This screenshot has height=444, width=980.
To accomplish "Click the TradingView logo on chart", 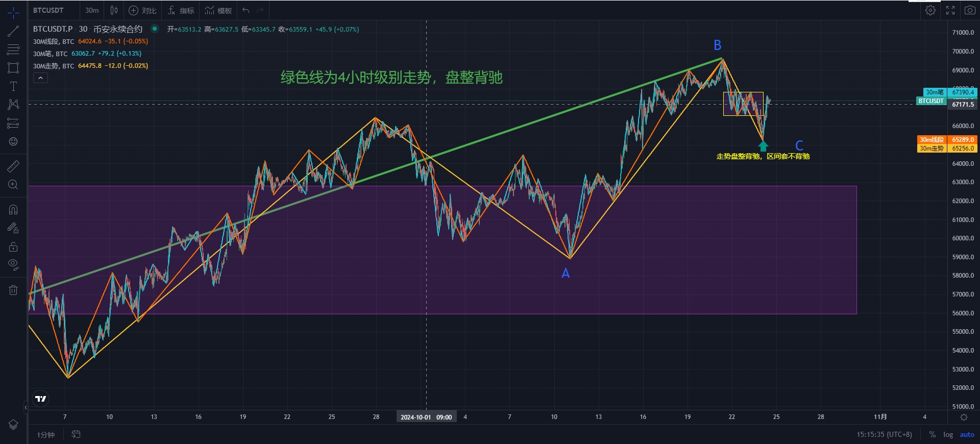I will click(x=41, y=399).
